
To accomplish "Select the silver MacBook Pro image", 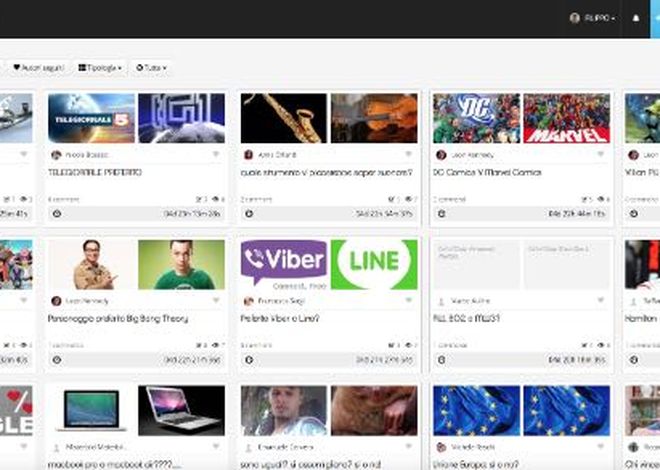I will point(91,410).
